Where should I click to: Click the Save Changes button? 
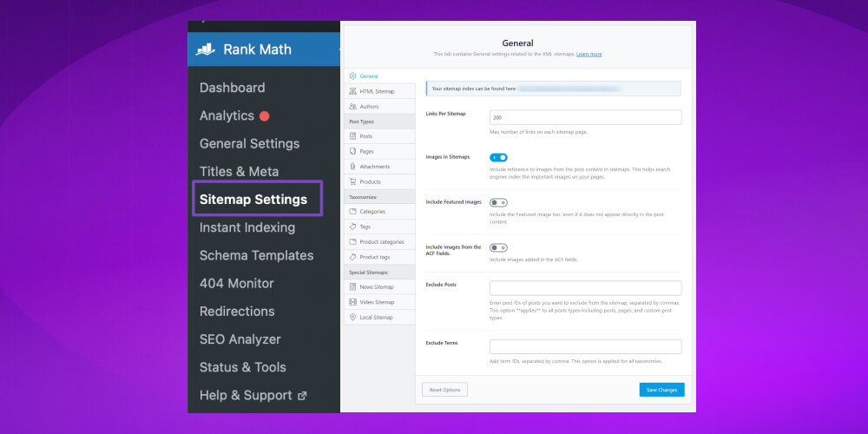(661, 390)
